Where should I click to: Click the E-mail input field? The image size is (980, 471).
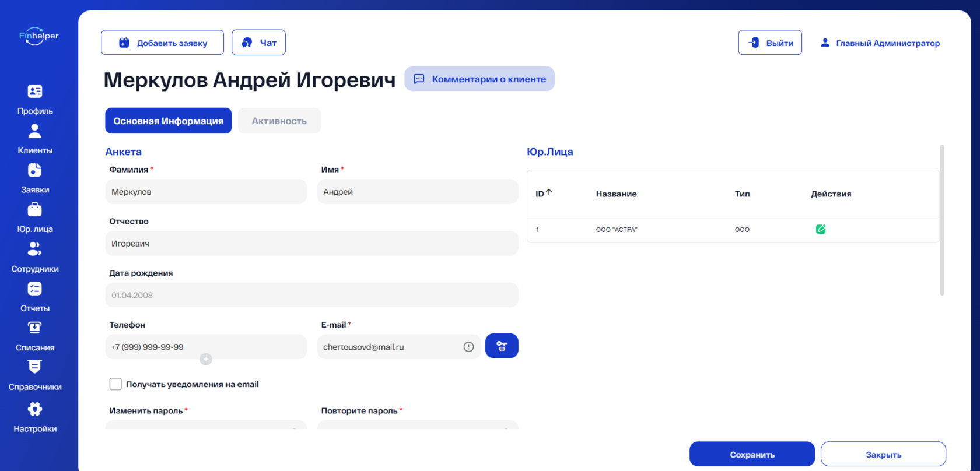399,347
